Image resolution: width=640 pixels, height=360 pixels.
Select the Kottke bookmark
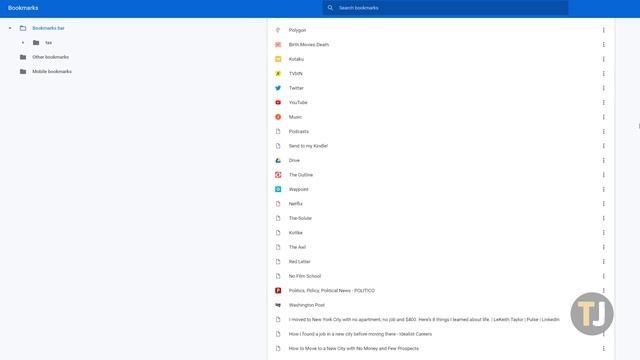click(x=296, y=233)
